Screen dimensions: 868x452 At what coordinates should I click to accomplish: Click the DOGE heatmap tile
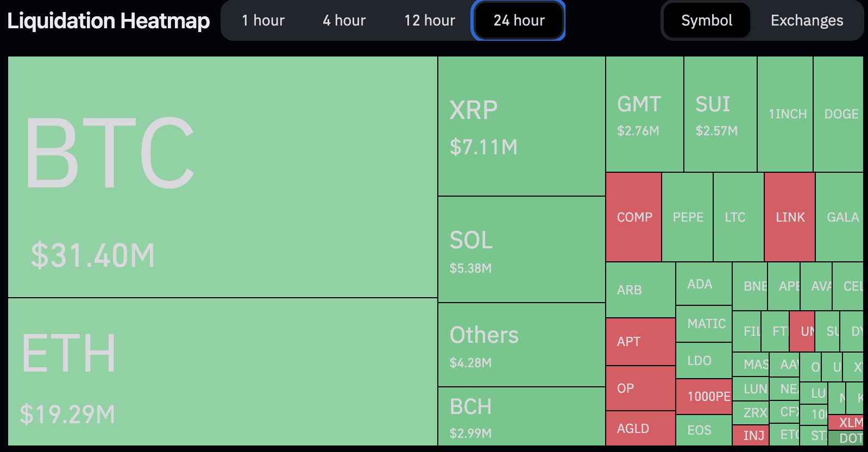839,114
